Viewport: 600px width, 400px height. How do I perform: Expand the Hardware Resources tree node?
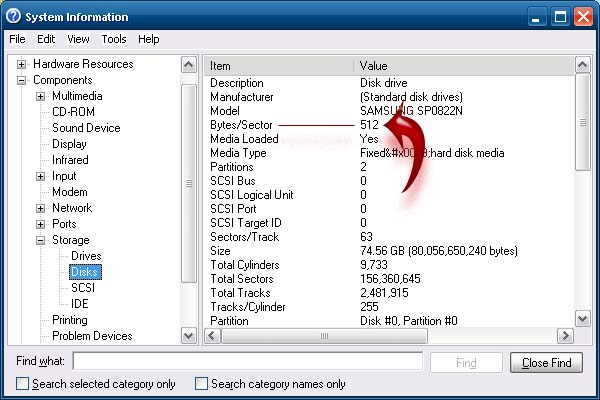click(22, 64)
